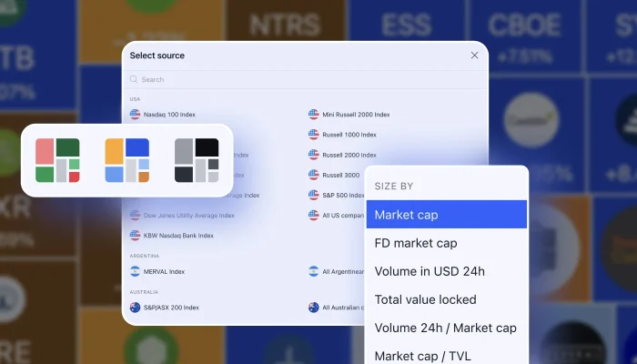Screen dimensions: 637x364
Task: Select KBW Nasdaq Bank Index
Action: [178, 235]
